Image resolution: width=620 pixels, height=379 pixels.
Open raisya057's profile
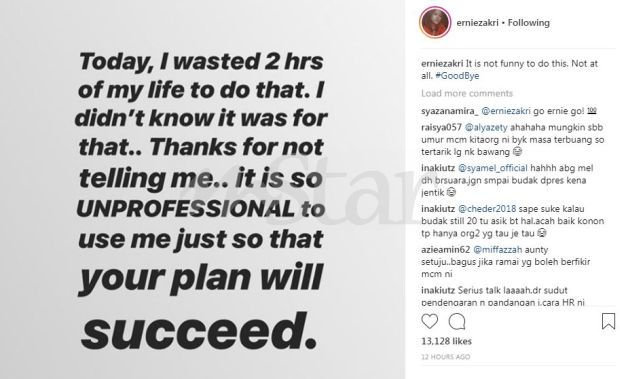coord(441,127)
